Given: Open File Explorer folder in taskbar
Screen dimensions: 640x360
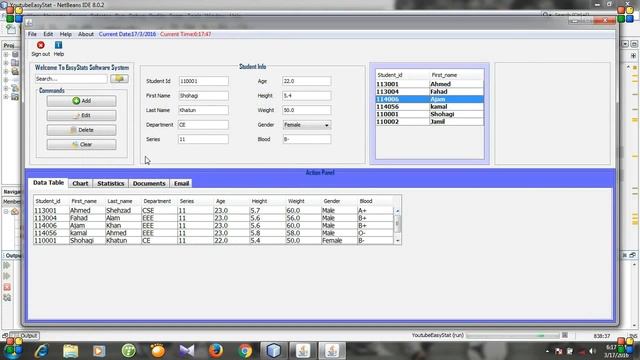Looking at the screenshot, I should tap(71, 351).
